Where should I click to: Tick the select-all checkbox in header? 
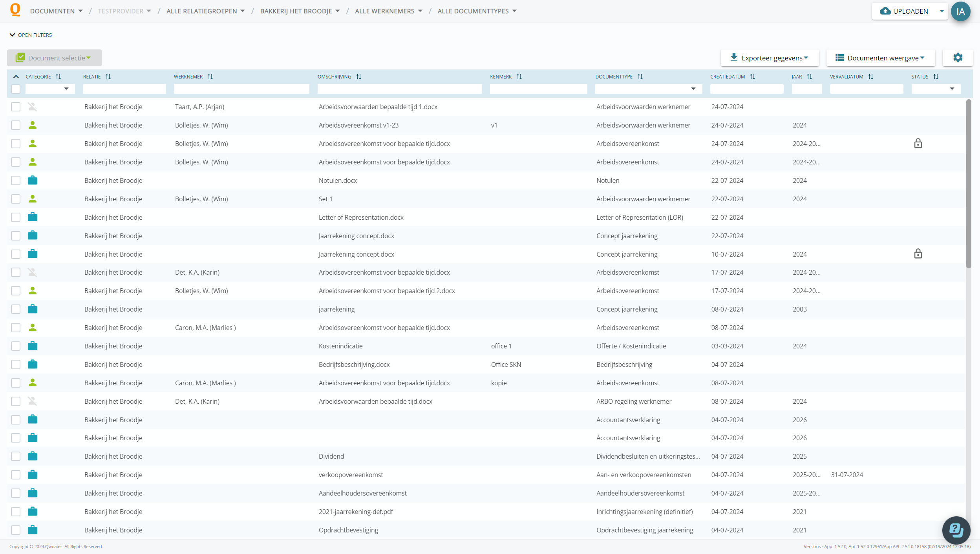(x=16, y=89)
